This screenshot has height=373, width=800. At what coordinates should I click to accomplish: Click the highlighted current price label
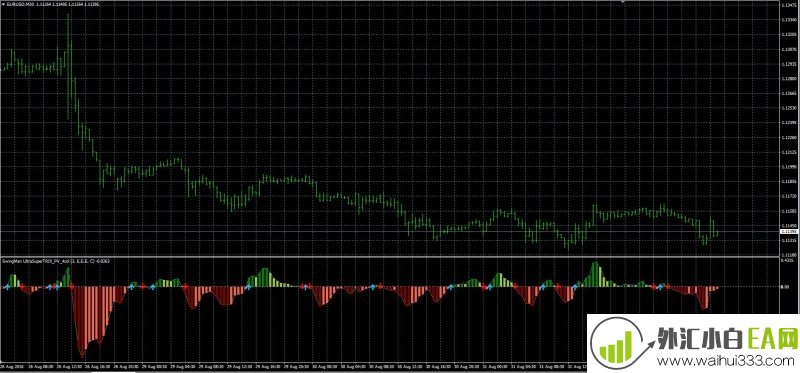pyautogui.click(x=789, y=232)
